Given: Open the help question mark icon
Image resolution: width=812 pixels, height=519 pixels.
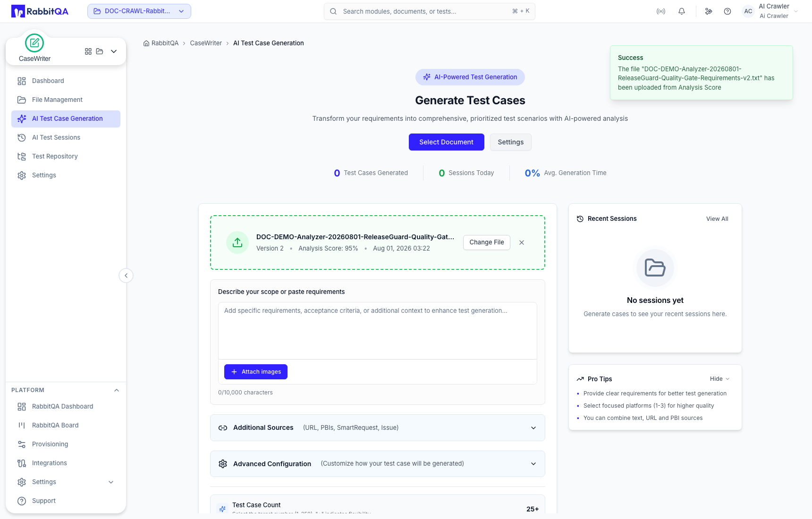Looking at the screenshot, I should pos(727,11).
